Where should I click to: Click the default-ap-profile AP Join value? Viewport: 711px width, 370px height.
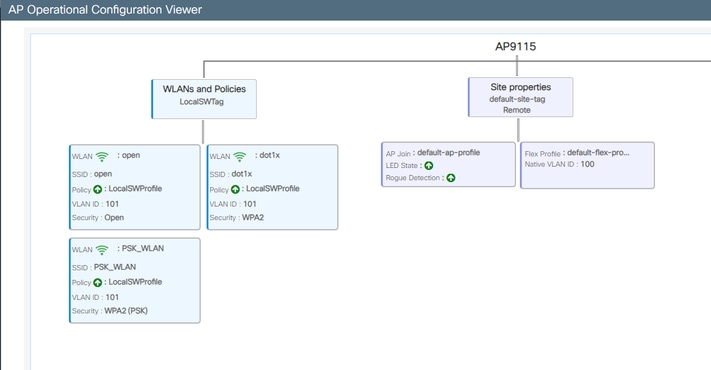(x=448, y=153)
